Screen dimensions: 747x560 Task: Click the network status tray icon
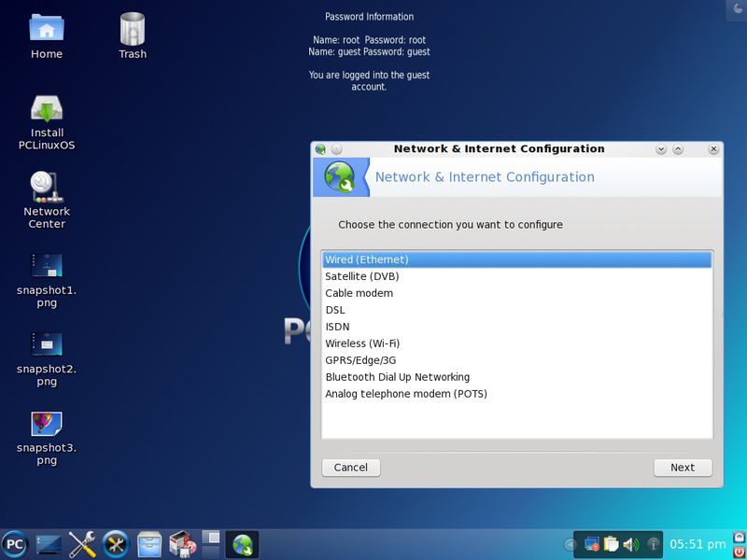point(592,544)
